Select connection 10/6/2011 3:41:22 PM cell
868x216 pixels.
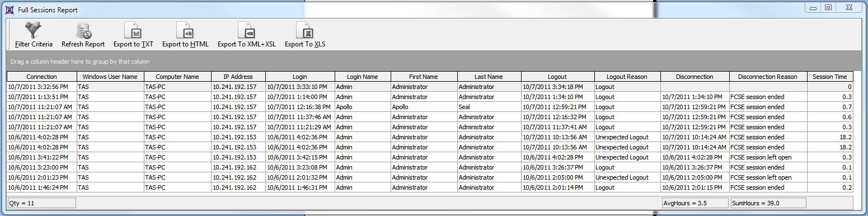click(41, 157)
